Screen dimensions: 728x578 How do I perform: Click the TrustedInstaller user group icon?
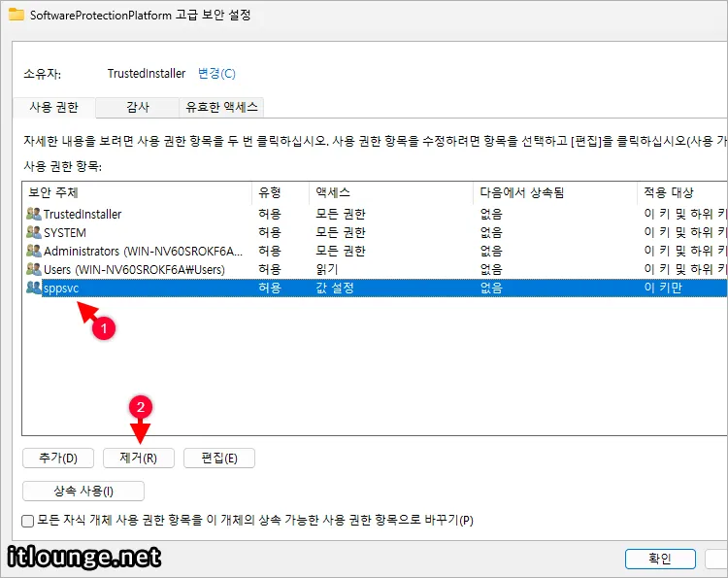coord(34,214)
